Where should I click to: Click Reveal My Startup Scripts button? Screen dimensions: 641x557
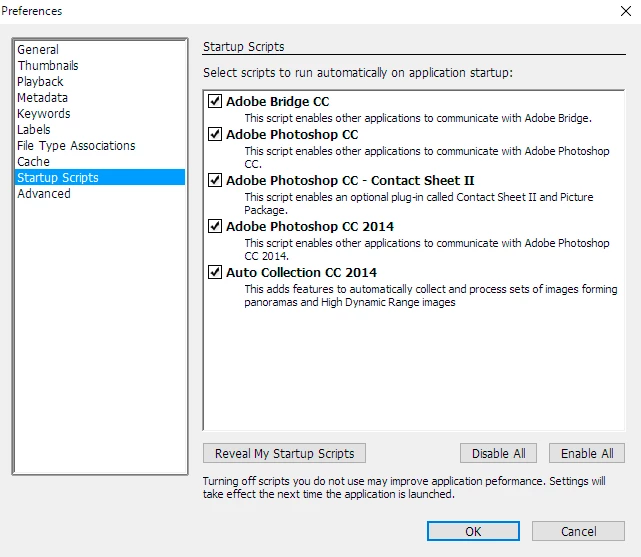[284, 453]
